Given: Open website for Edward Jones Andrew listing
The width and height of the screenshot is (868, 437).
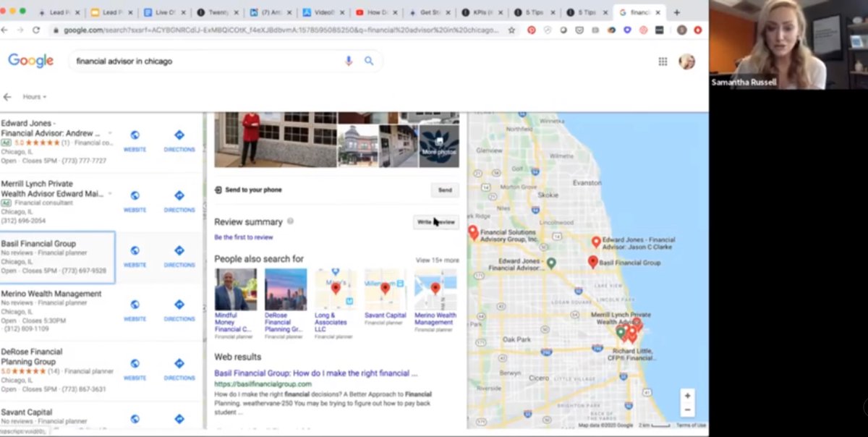Looking at the screenshot, I should (x=135, y=140).
